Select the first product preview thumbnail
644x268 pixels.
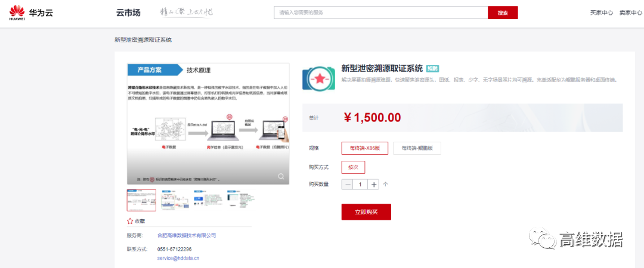[141, 200]
